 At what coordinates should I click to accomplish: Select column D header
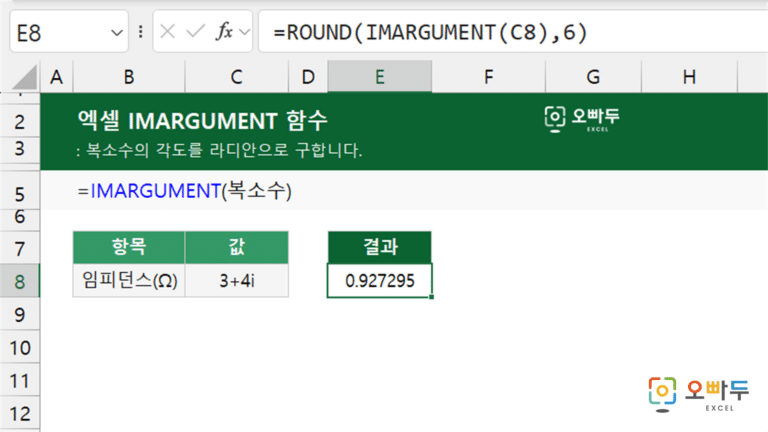(308, 77)
